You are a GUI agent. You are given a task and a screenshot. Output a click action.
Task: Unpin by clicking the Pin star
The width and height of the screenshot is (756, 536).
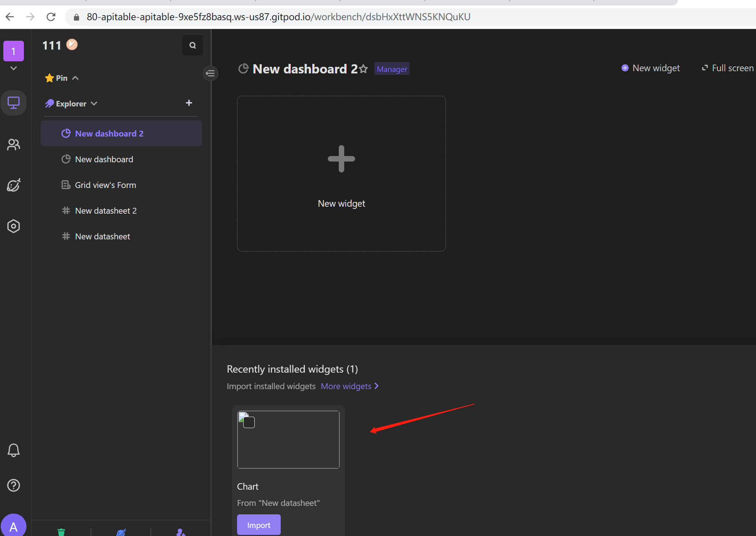50,77
